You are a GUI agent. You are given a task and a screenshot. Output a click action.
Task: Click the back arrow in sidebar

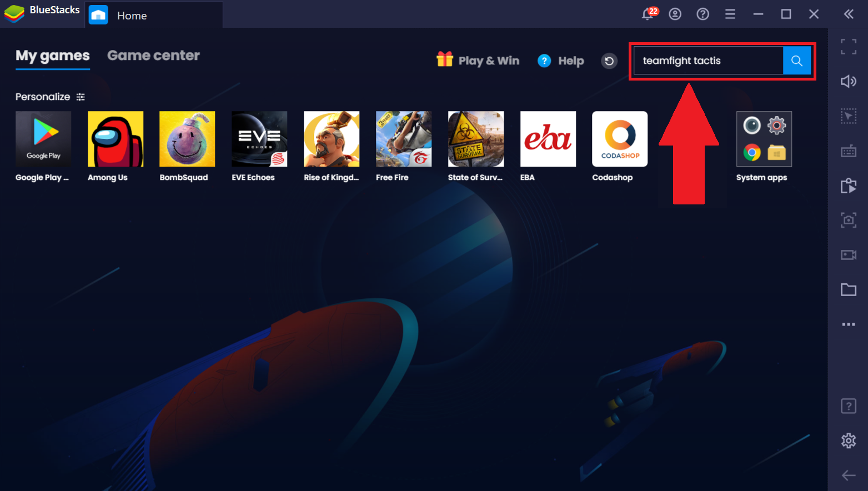(x=849, y=475)
